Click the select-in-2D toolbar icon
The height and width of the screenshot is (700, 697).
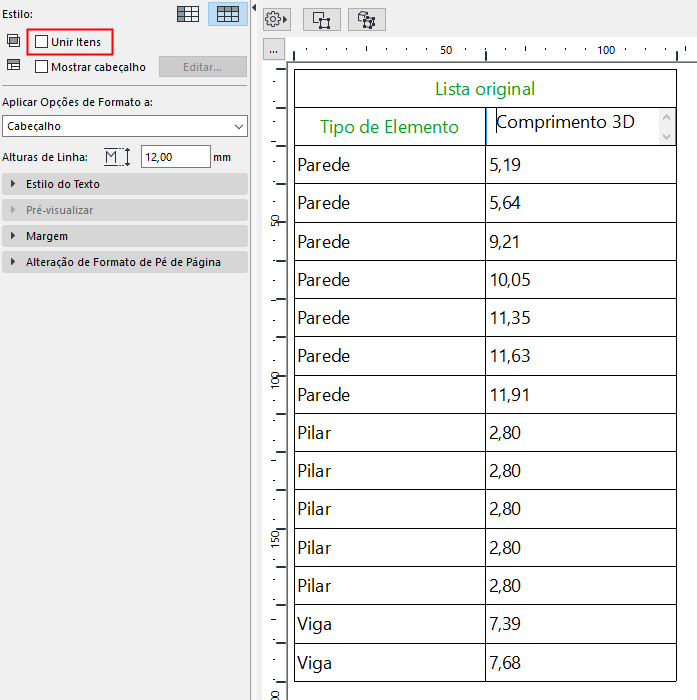[x=321, y=20]
